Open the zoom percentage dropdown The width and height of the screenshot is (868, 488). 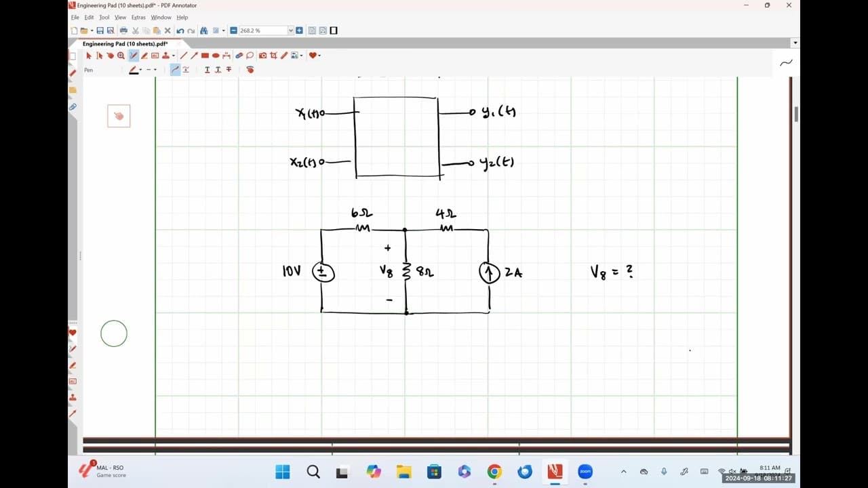click(x=290, y=30)
